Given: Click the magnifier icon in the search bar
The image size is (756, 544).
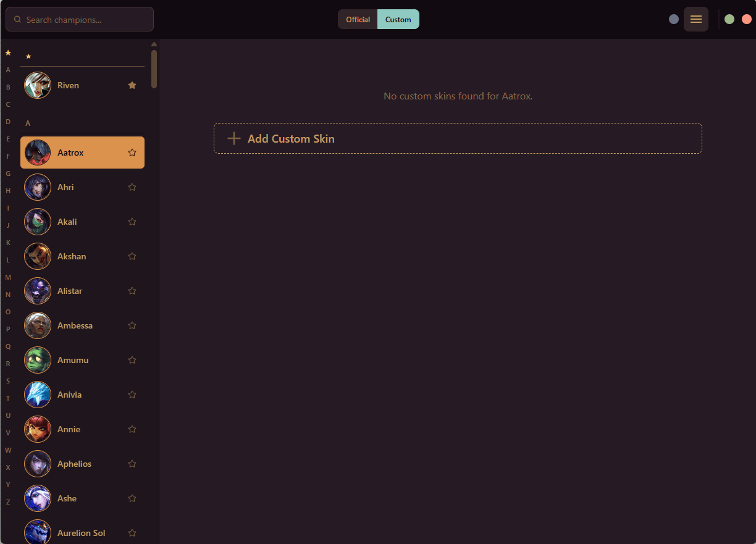Looking at the screenshot, I should pyautogui.click(x=17, y=19).
